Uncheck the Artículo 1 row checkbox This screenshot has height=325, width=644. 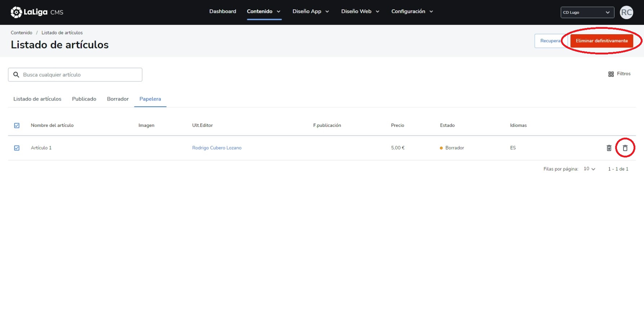pos(17,148)
